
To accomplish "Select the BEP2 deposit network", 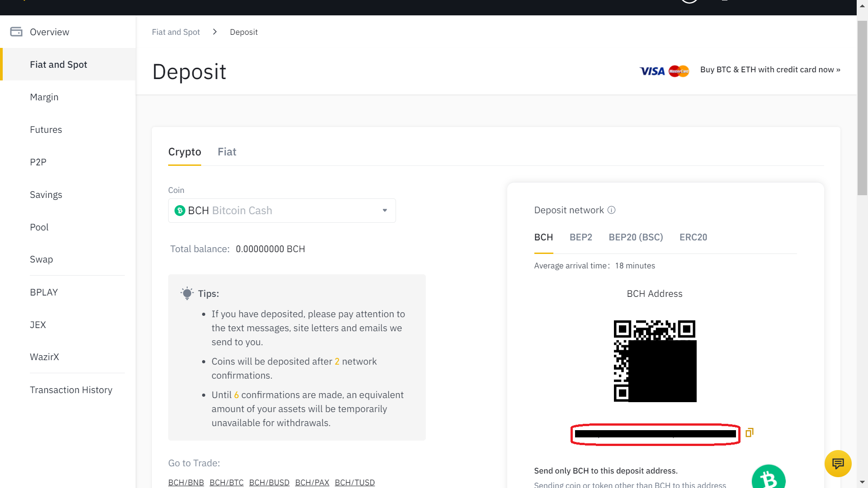I will pos(580,237).
